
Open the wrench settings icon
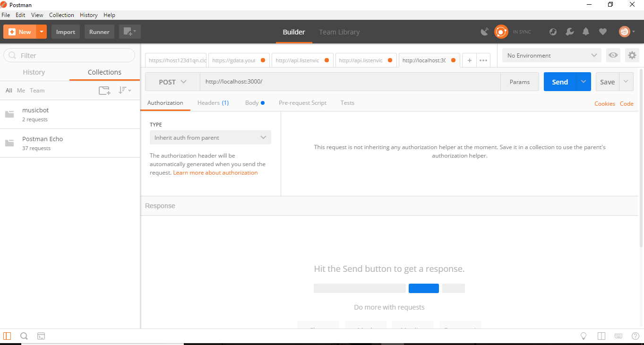click(x=569, y=32)
